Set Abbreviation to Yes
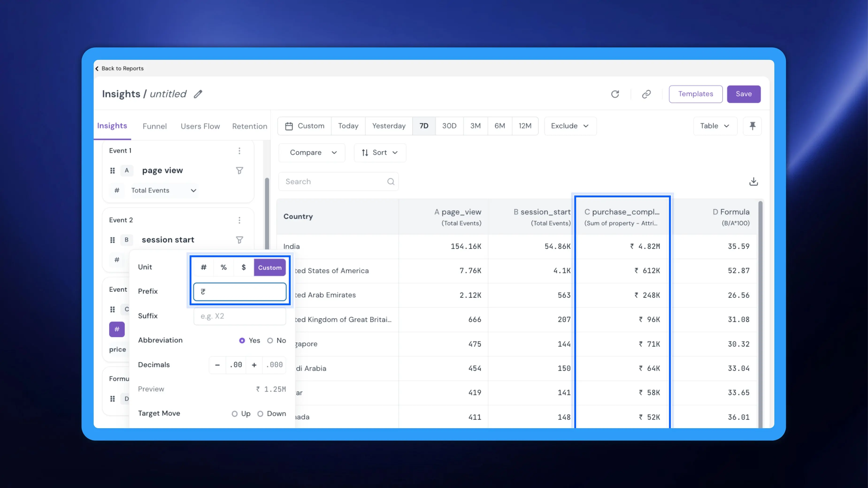The width and height of the screenshot is (868, 488). coord(242,340)
